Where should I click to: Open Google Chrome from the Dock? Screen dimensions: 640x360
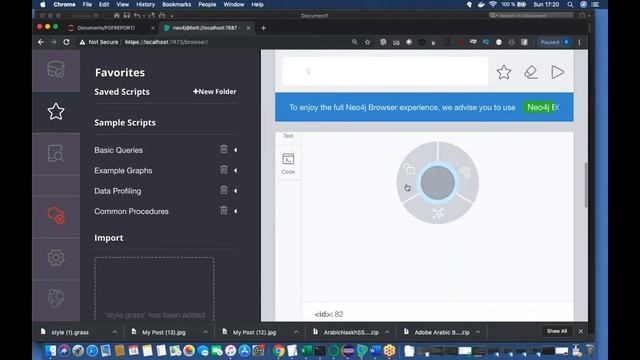tap(278, 350)
